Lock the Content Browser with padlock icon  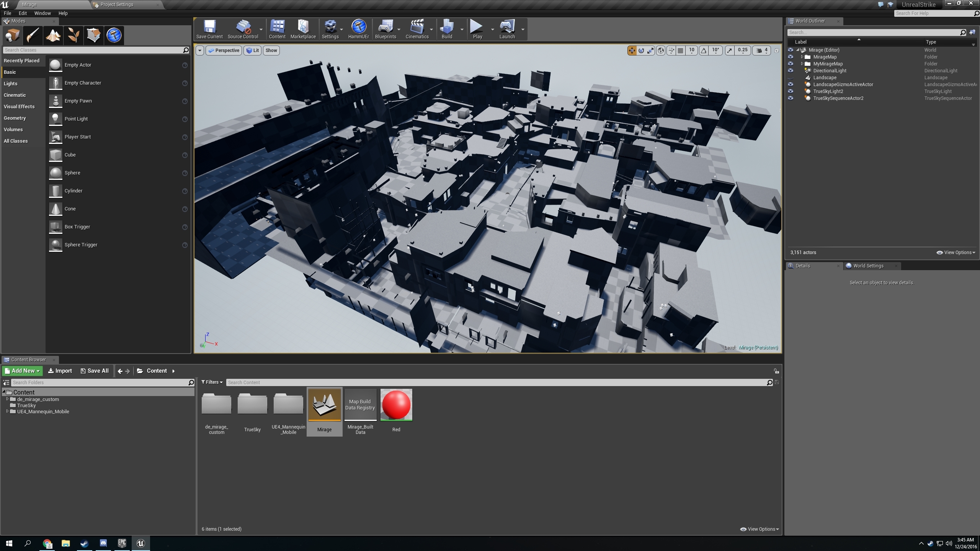click(x=776, y=371)
